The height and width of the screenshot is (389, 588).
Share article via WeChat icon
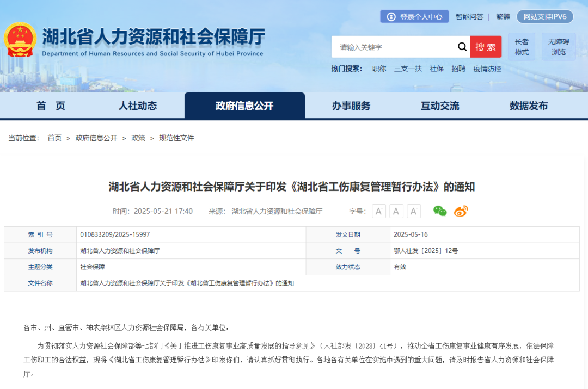(x=440, y=211)
